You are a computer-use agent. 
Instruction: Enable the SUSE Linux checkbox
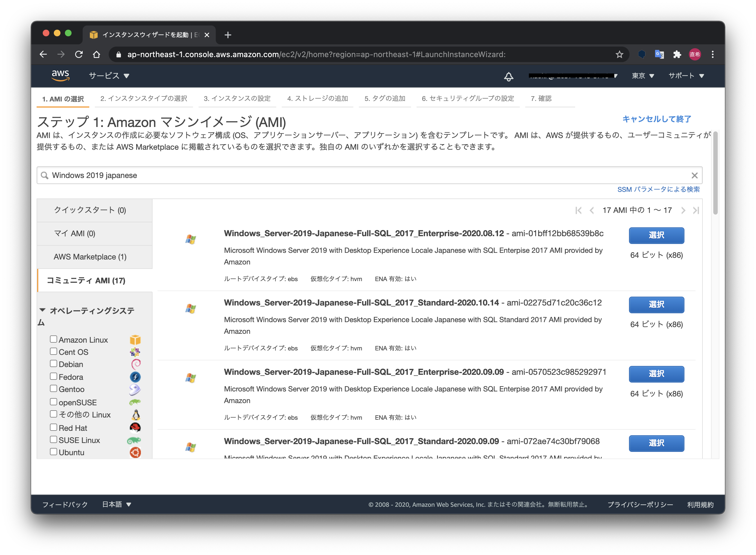click(54, 439)
